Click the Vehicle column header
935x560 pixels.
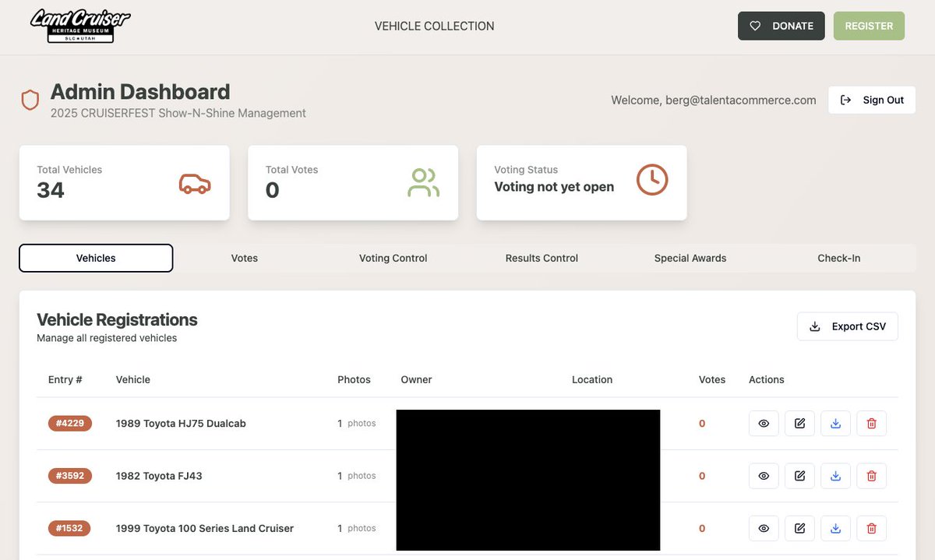(x=133, y=379)
